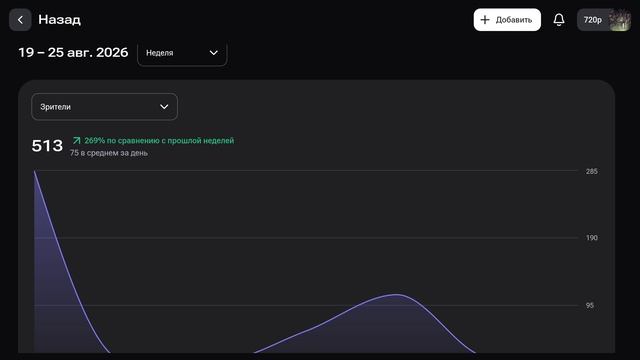Viewport: 640px width, 360px height.
Task: Click the 269% week comparison text
Action: point(159,140)
